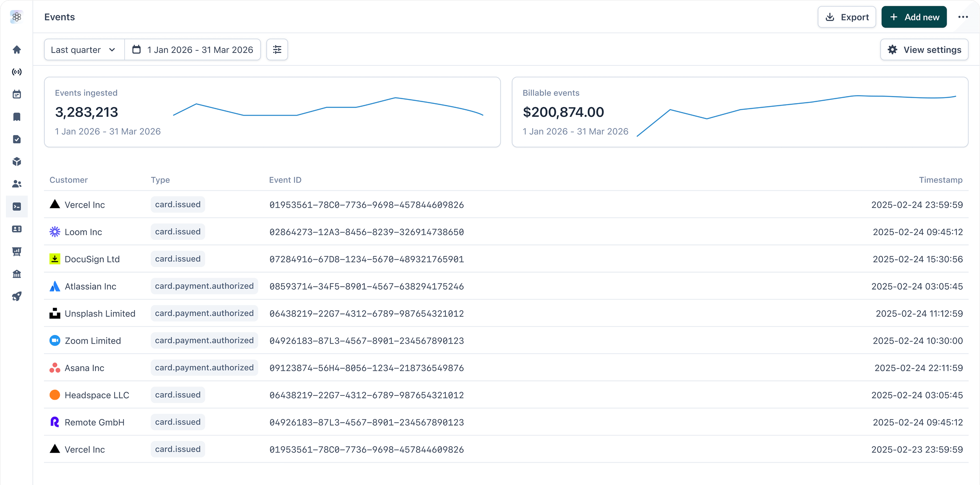
Task: Click the Add new button
Action: pyautogui.click(x=914, y=17)
